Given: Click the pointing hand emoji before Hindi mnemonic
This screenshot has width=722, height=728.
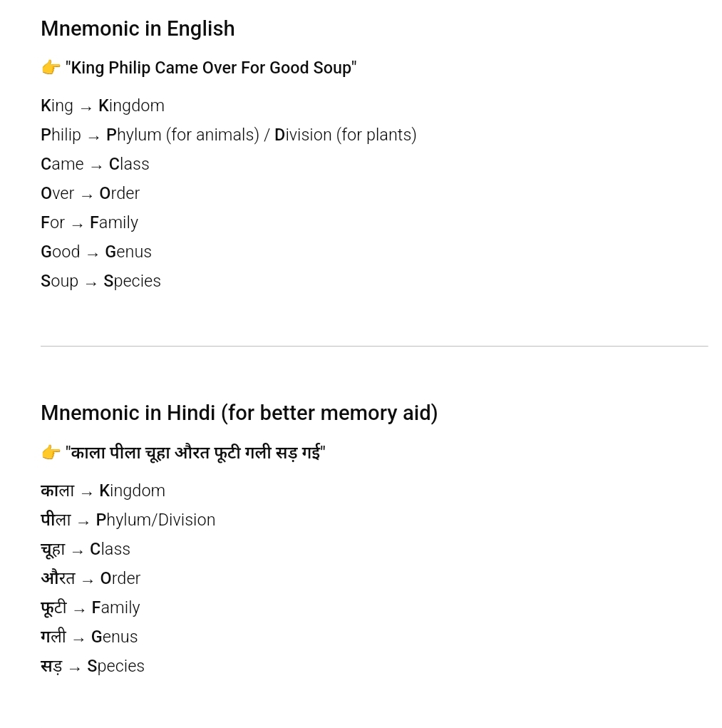Looking at the screenshot, I should [51, 452].
